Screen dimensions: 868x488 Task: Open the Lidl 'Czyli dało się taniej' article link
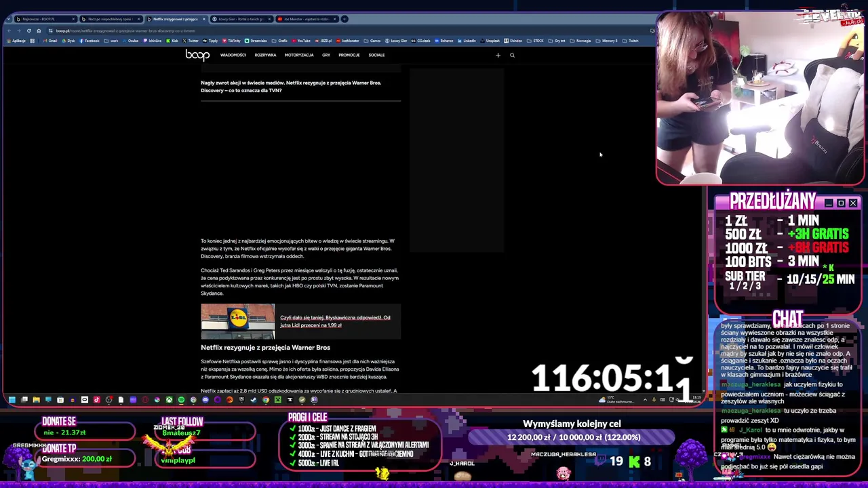(x=335, y=321)
